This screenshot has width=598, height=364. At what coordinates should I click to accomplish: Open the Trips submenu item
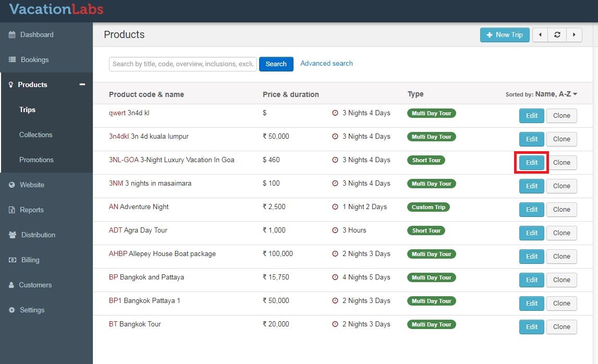(x=28, y=110)
